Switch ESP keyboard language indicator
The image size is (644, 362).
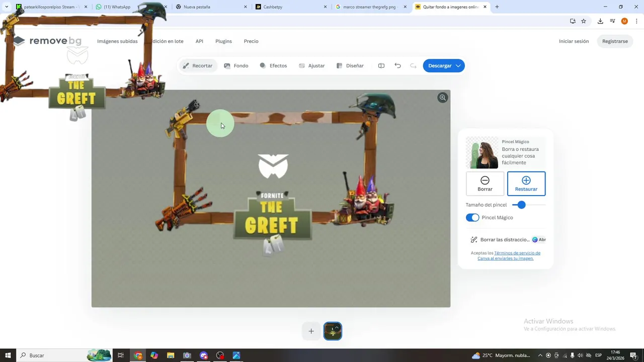(x=599, y=355)
